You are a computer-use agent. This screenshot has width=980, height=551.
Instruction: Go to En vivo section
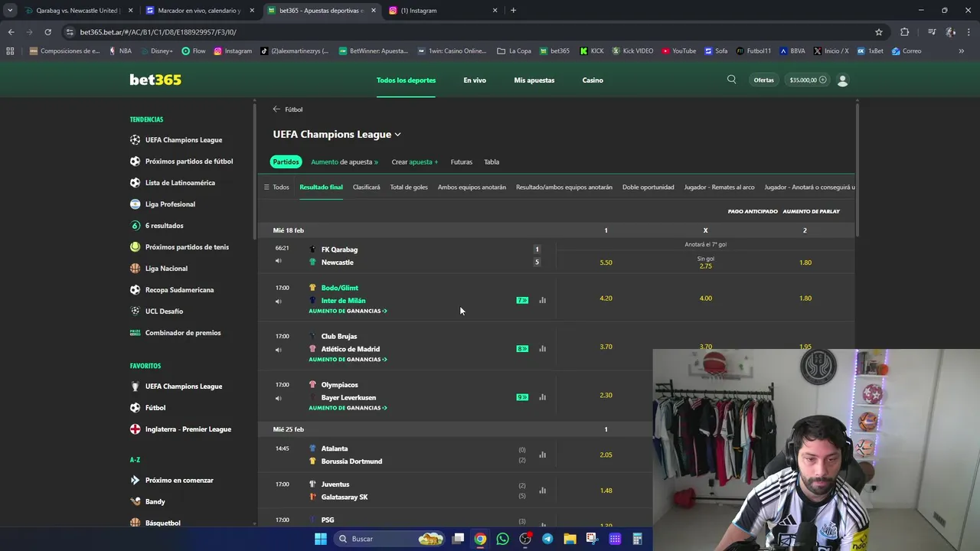point(475,80)
